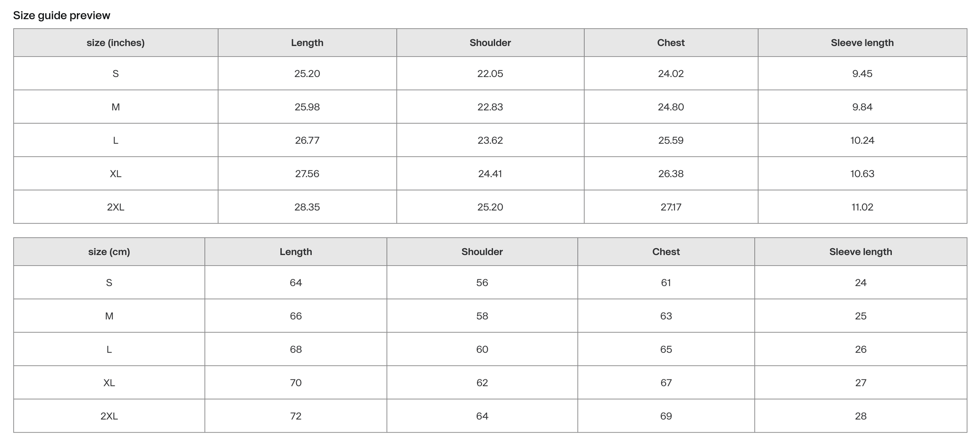
Task: Click the 58 shoulder value for M
Action: 482,316
